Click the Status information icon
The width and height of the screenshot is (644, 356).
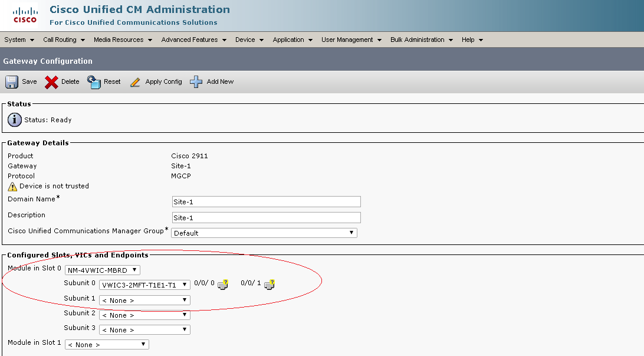tap(14, 120)
